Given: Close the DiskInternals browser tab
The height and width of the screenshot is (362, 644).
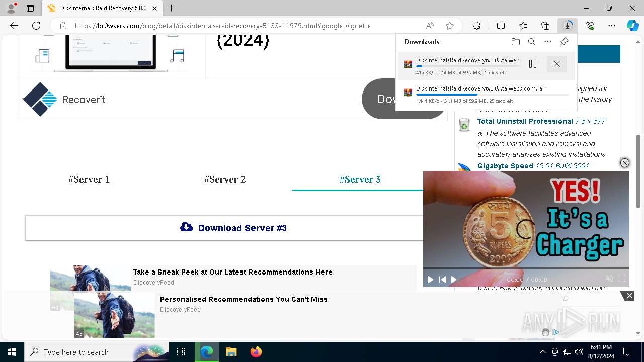Looking at the screenshot, I should (155, 8).
